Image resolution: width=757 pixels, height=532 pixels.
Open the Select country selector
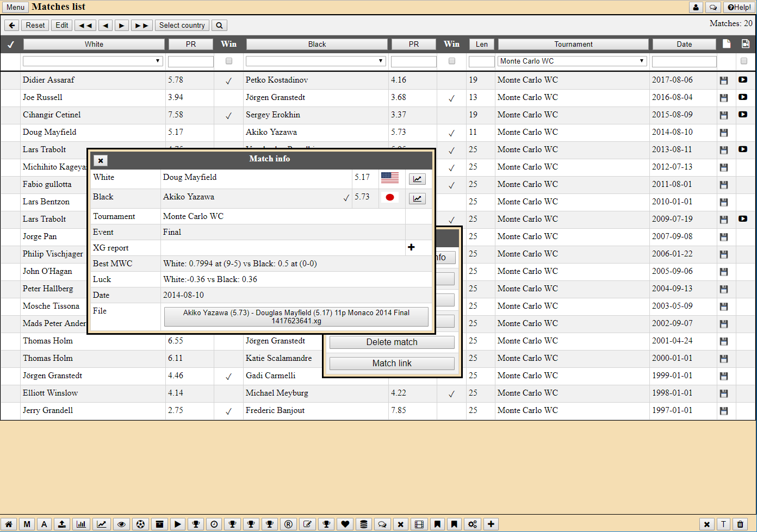(x=182, y=26)
